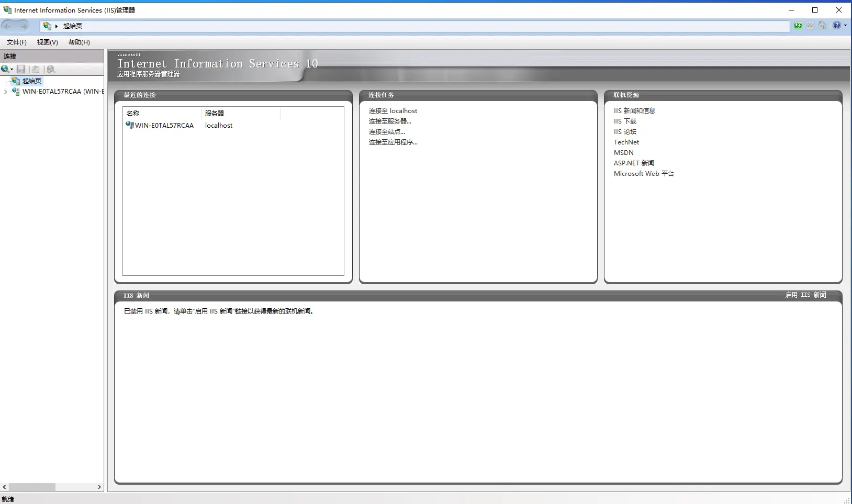Click the window resize grip icon
The width and height of the screenshot is (852, 504).
pyautogui.click(x=847, y=500)
